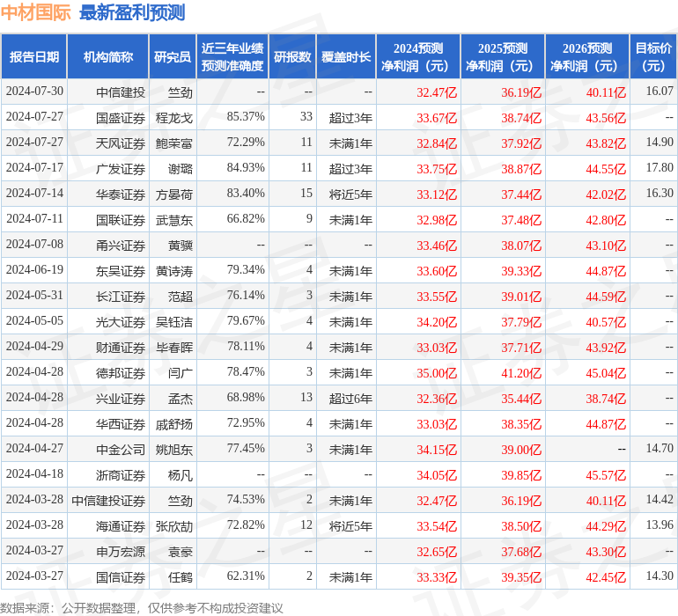Select institution 德邦证券
Image resolution: width=678 pixels, height=616 pixels.
tap(121, 372)
